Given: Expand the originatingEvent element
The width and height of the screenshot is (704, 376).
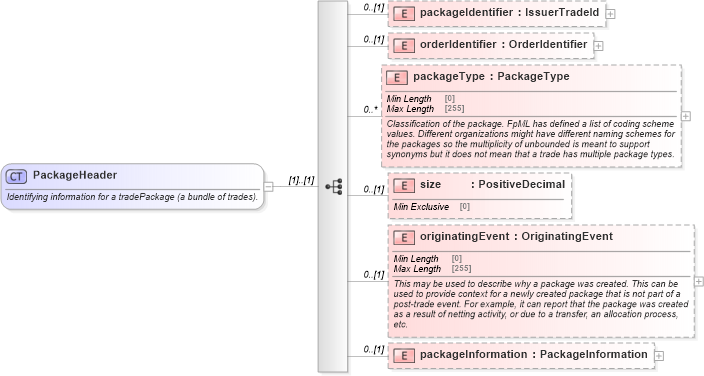Looking at the screenshot, I should point(699,281).
